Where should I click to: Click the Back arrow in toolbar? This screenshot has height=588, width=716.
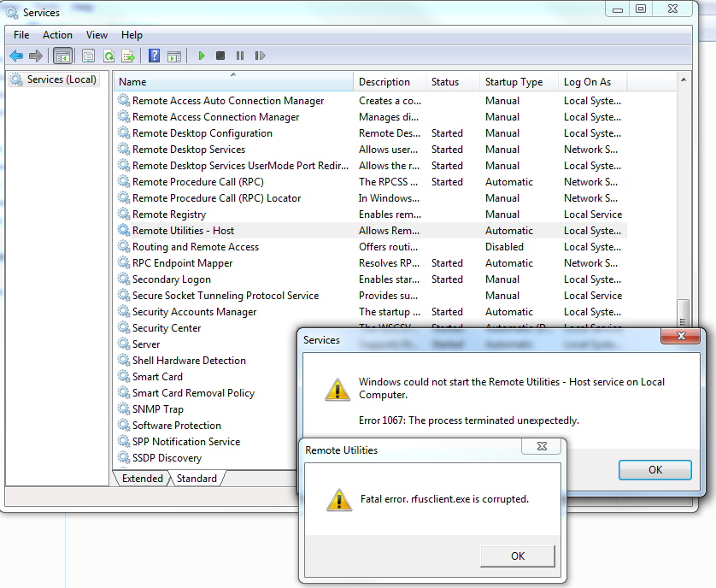16,56
